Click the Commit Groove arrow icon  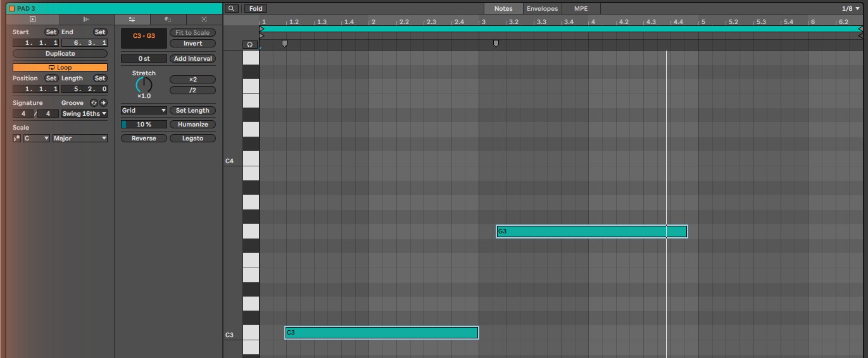104,102
